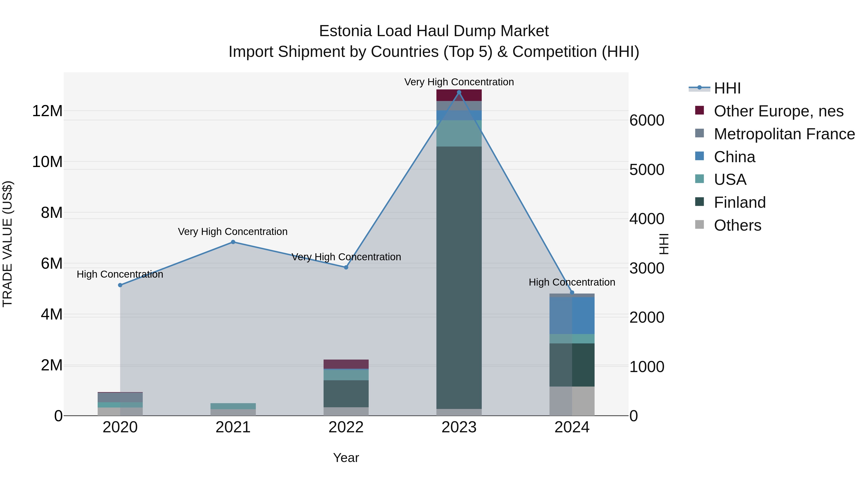Toggle Metropolitan France legend entry

tap(775, 134)
